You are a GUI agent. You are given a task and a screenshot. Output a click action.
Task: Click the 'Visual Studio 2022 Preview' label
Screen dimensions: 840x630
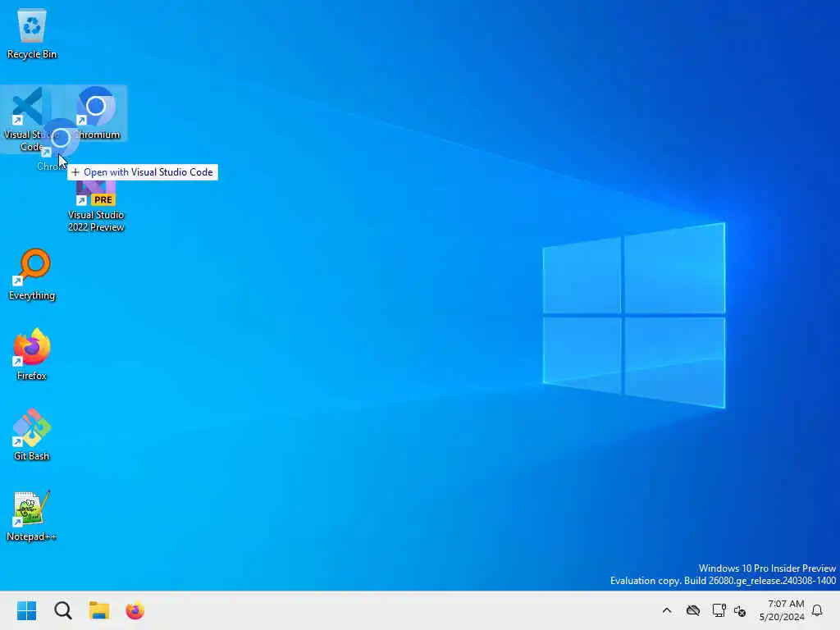click(96, 221)
